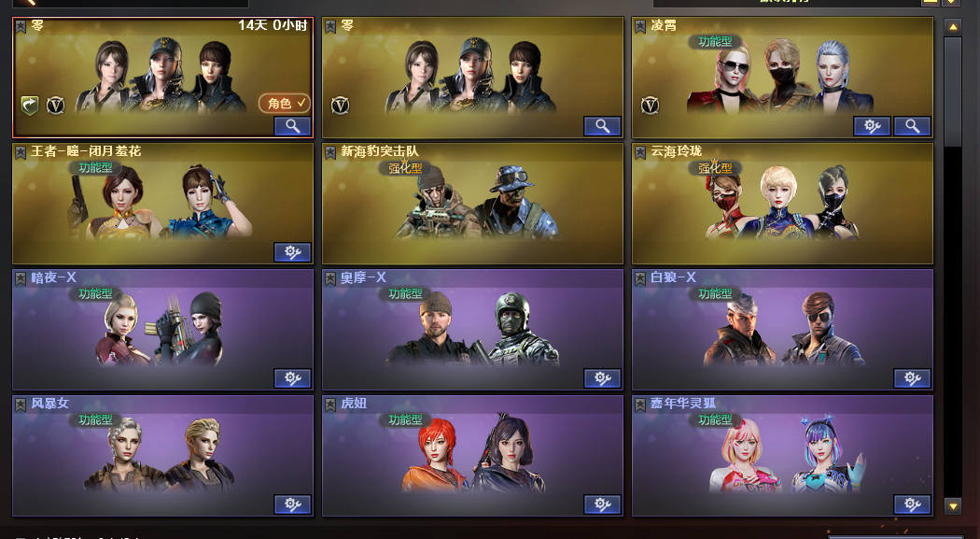Screen dimensions: 980x539
Task: Open gear settings on the 嘉年华灵狐 card
Action: click(x=912, y=504)
